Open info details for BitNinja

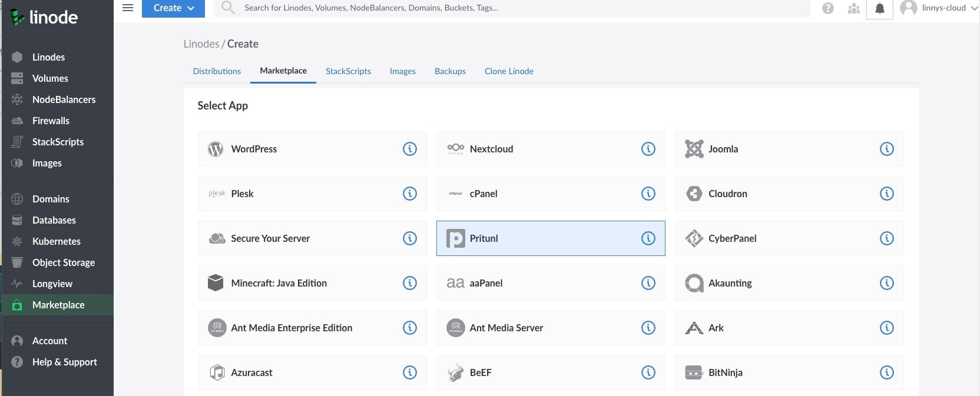tap(886, 372)
